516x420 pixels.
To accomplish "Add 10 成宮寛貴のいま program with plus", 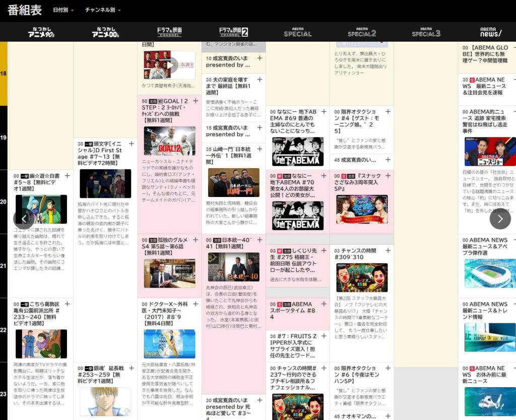I will 260,58.
